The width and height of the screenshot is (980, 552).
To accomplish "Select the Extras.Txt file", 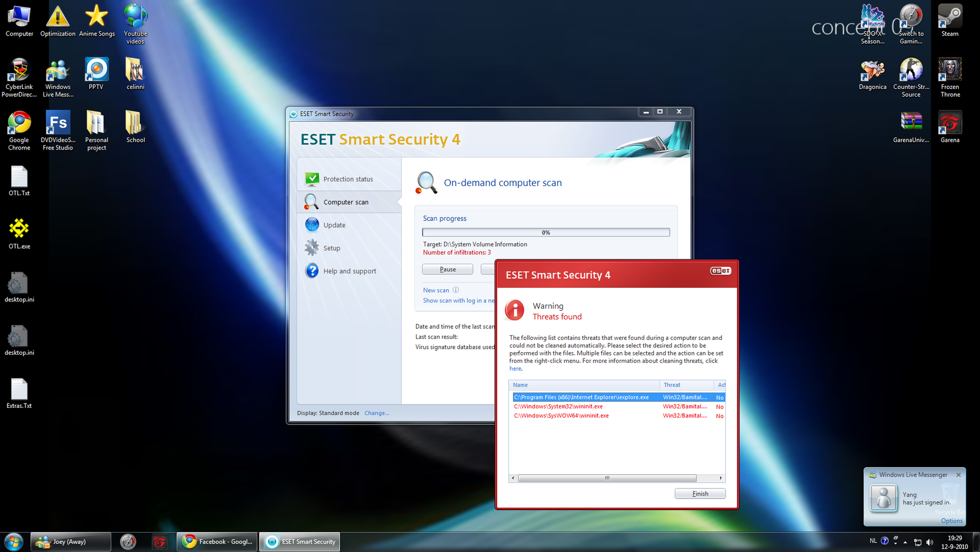I will pyautogui.click(x=19, y=393).
